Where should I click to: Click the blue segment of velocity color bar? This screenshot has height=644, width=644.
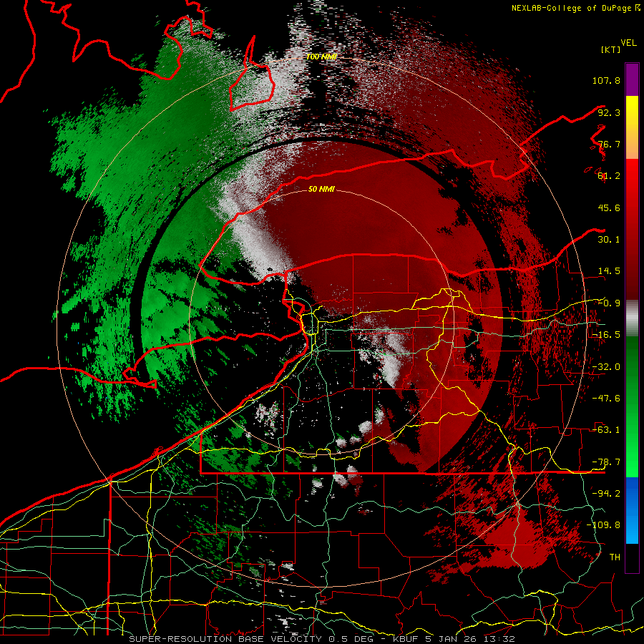632,510
